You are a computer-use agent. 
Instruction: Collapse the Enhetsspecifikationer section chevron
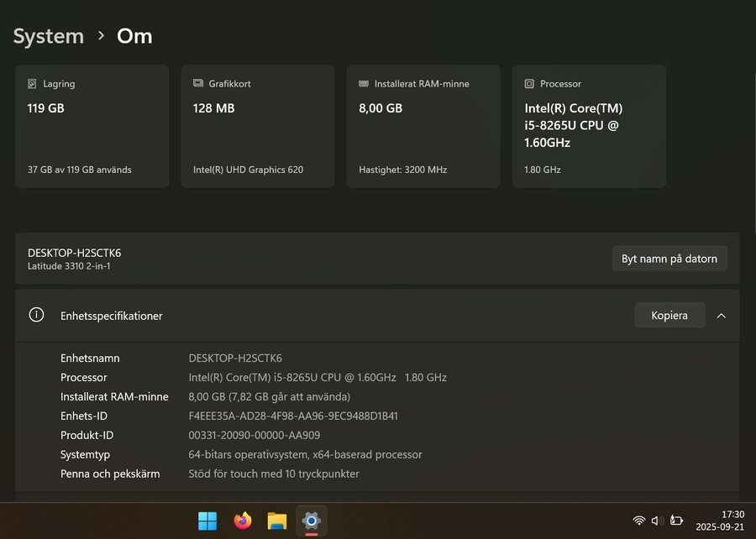coord(721,316)
